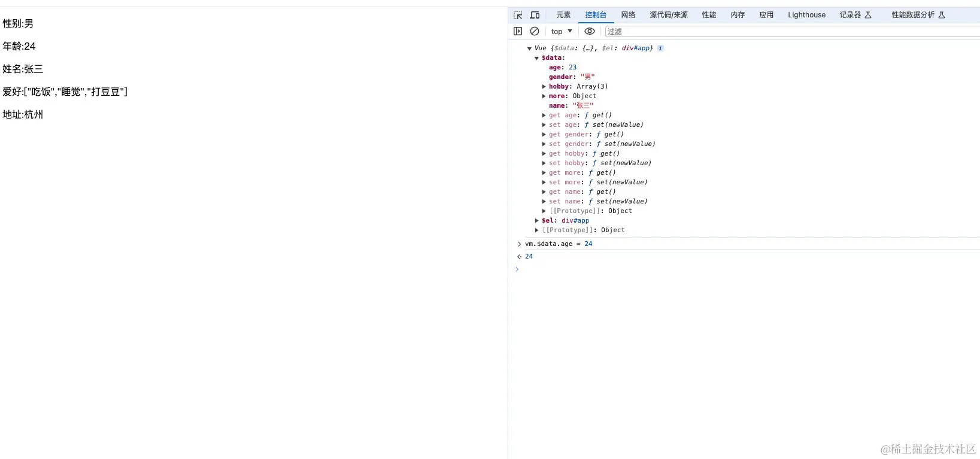
Task: Collapse the Vue object root entry
Action: point(529,48)
